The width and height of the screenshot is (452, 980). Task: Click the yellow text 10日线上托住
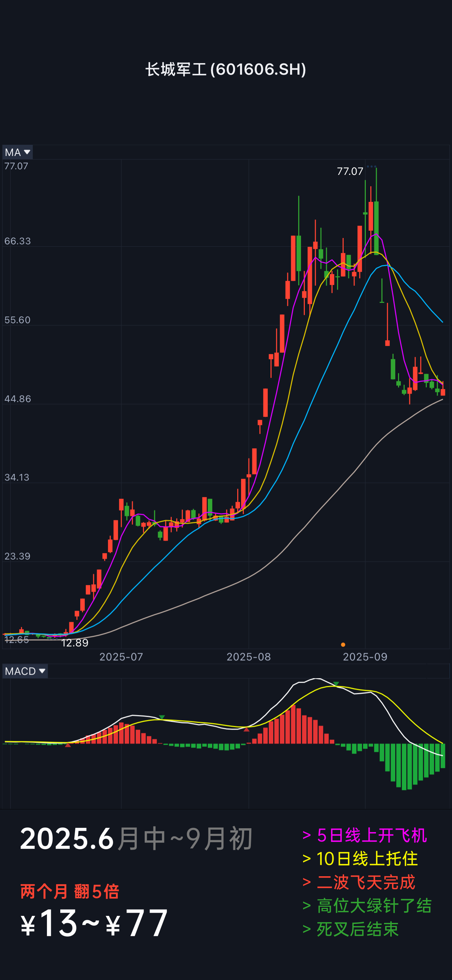[360, 859]
